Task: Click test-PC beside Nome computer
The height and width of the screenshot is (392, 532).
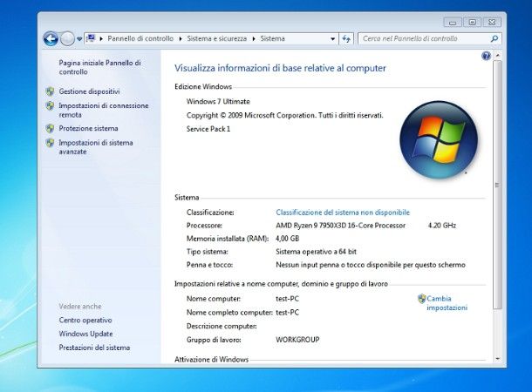Action: point(288,299)
